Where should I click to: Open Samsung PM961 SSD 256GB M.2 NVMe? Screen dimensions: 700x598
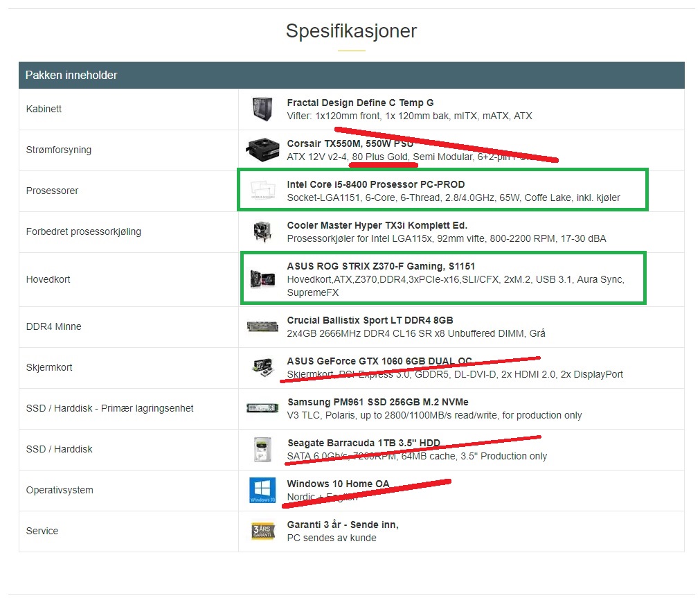[x=378, y=402]
